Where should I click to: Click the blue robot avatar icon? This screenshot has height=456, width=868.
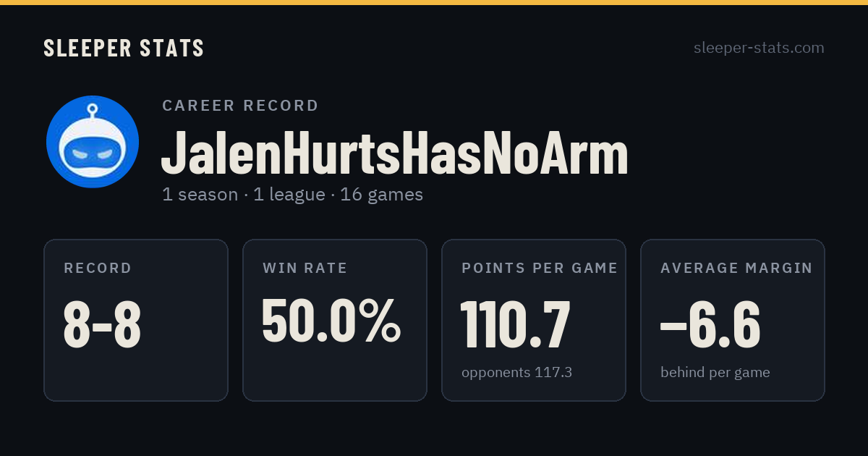point(93,142)
